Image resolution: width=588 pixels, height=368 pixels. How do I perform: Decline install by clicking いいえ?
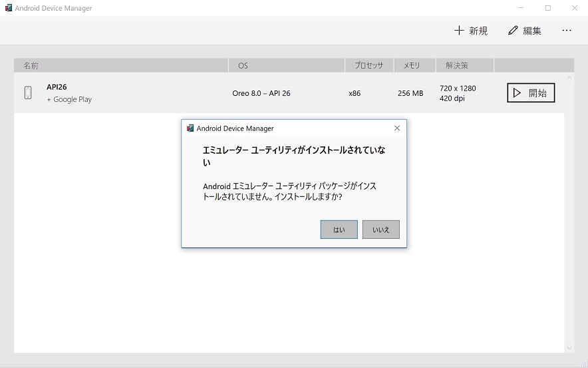coord(381,230)
